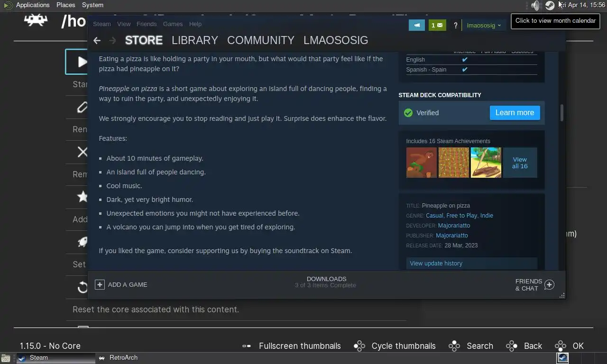Click RetroArch reset core circular arrow icon
Viewport: 607px width, 364px height.
point(82,287)
